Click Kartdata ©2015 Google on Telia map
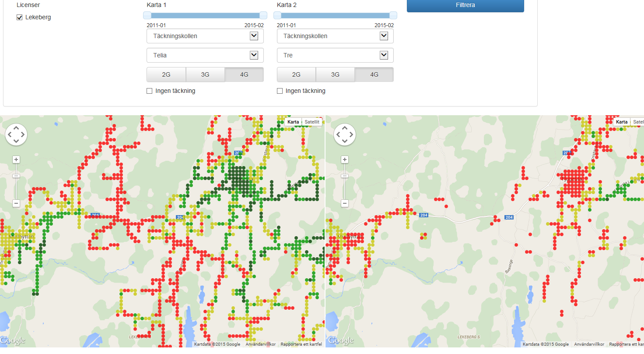The image size is (644, 354). pos(217,344)
